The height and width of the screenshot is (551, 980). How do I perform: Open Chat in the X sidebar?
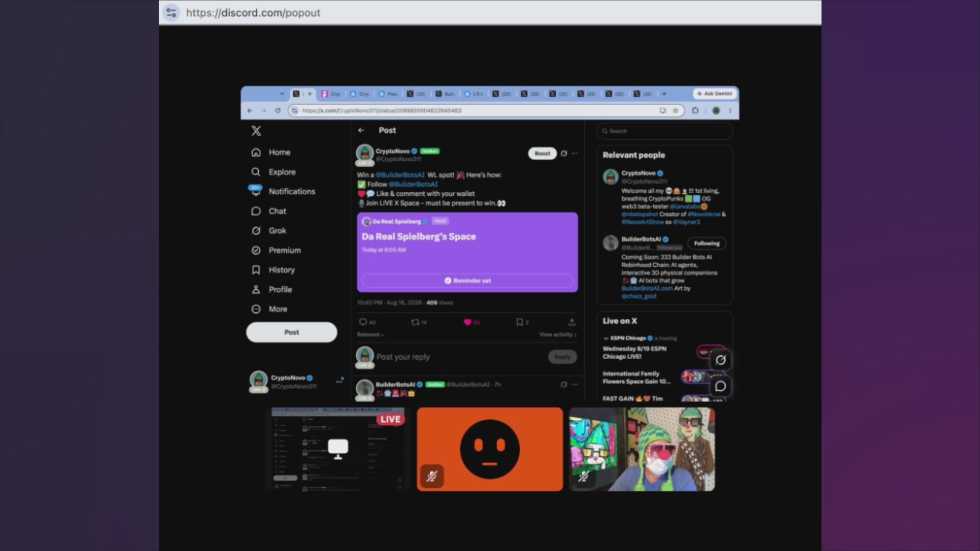[x=269, y=211]
